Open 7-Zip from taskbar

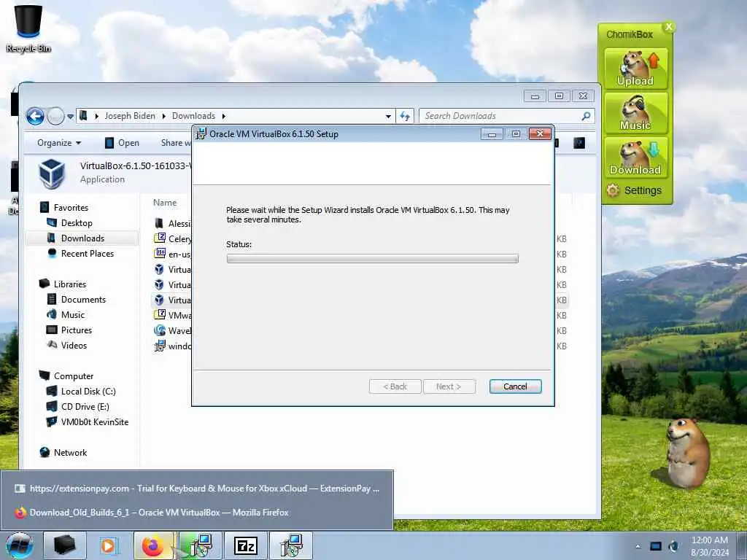click(246, 545)
